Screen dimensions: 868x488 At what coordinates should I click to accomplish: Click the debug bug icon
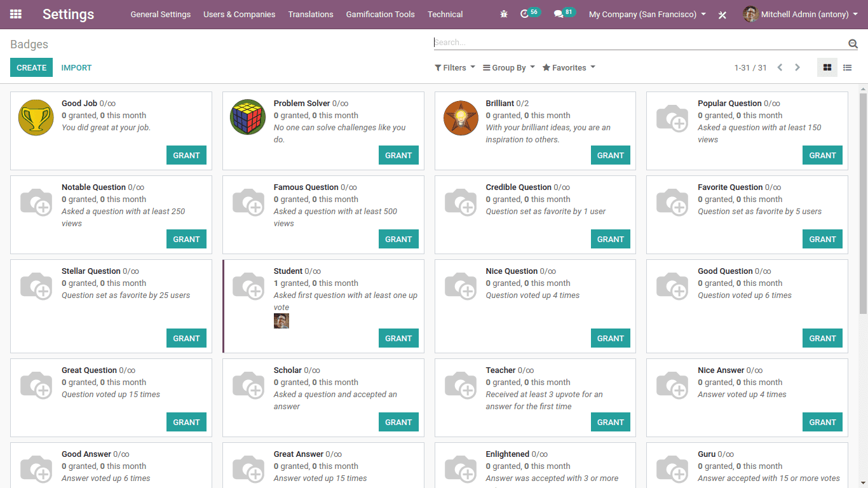tap(504, 14)
